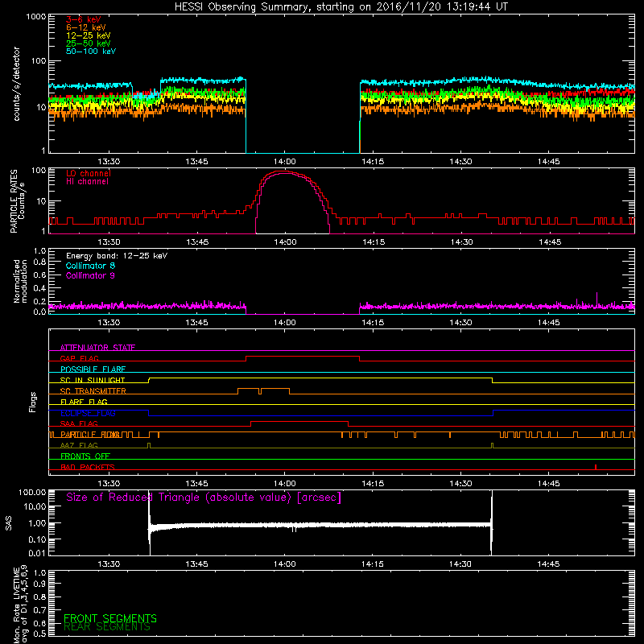Click the 100.00 tick on SAS axis
Image resolution: width=644 pixels, height=644 pixels.
click(x=32, y=493)
